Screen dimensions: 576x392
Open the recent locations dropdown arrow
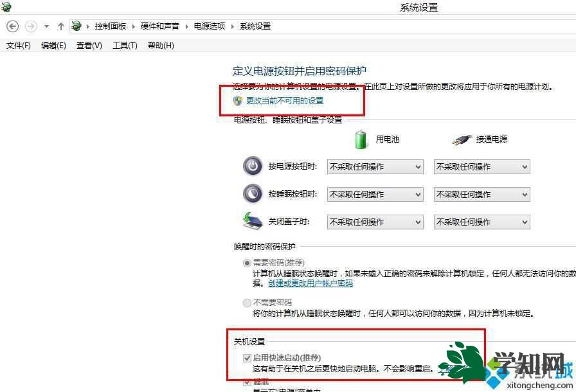coord(46,26)
